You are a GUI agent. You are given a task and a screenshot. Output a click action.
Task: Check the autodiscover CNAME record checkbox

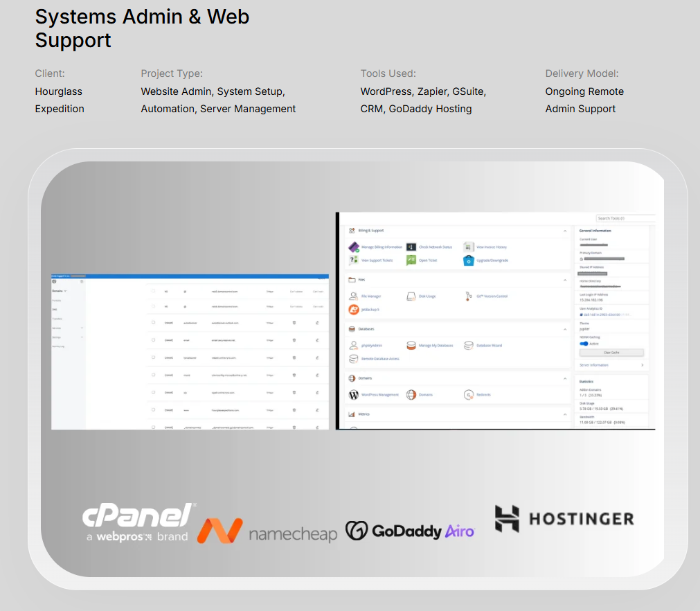tap(153, 323)
